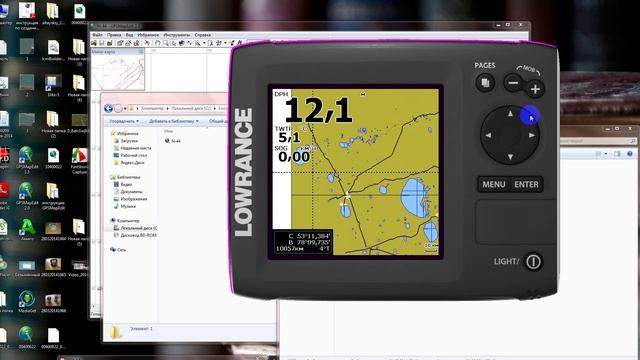Image resolution: width=640 pixels, height=360 pixels.
Task: Select Сеть in the Explorer sidebar
Action: 118,249
